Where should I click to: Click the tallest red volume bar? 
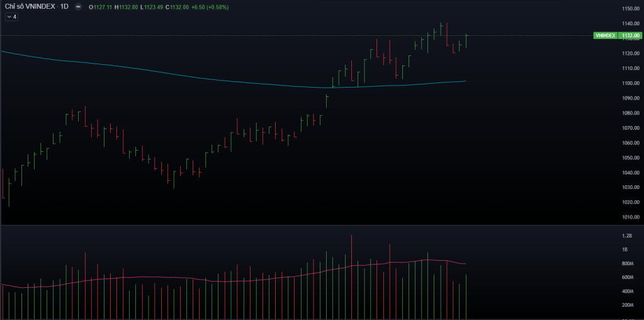[x=351, y=277]
